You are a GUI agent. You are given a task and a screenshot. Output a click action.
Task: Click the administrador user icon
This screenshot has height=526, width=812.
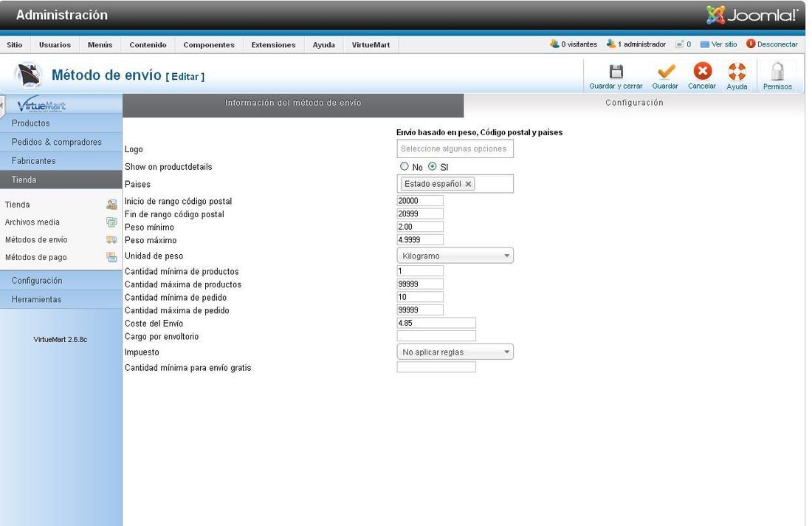click(x=610, y=44)
